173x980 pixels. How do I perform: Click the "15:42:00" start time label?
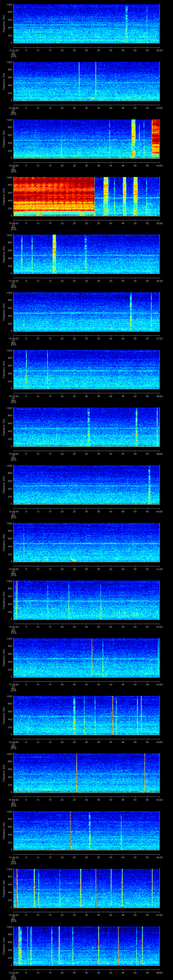coord(13,684)
